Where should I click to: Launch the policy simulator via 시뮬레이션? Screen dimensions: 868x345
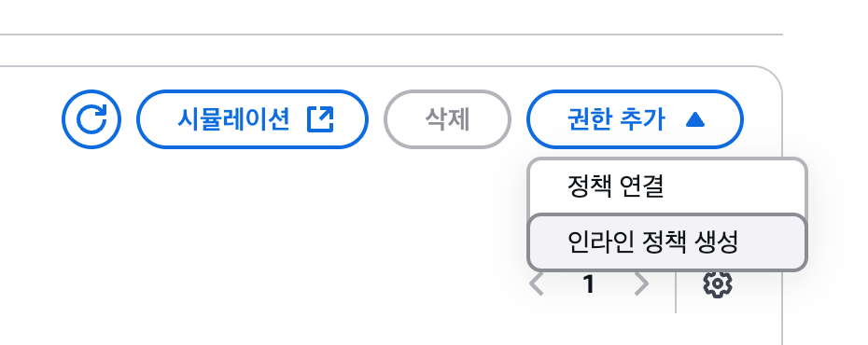252,119
